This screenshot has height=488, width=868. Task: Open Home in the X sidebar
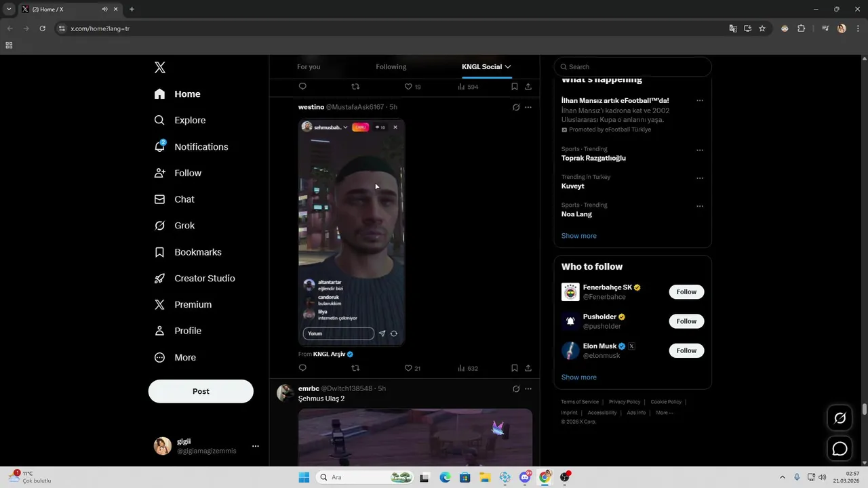click(177, 94)
